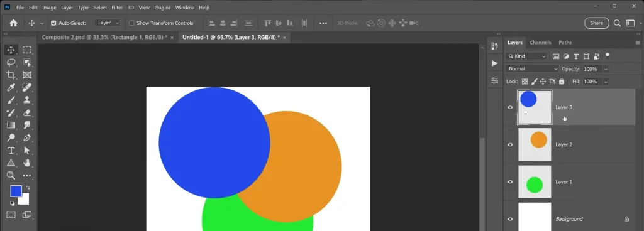The image size is (644, 231).
Task: Open the Normal blend mode dropdown
Action: pyautogui.click(x=533, y=69)
